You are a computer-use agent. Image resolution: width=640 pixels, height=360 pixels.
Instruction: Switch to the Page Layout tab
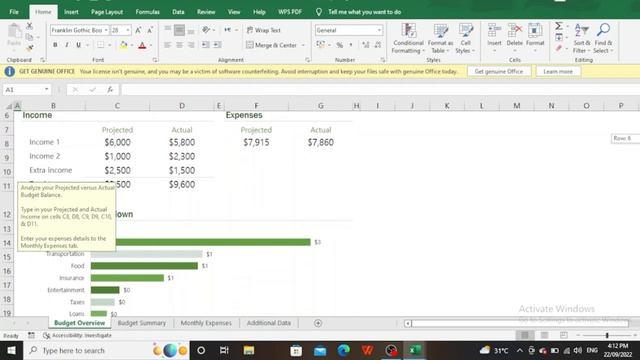click(107, 12)
